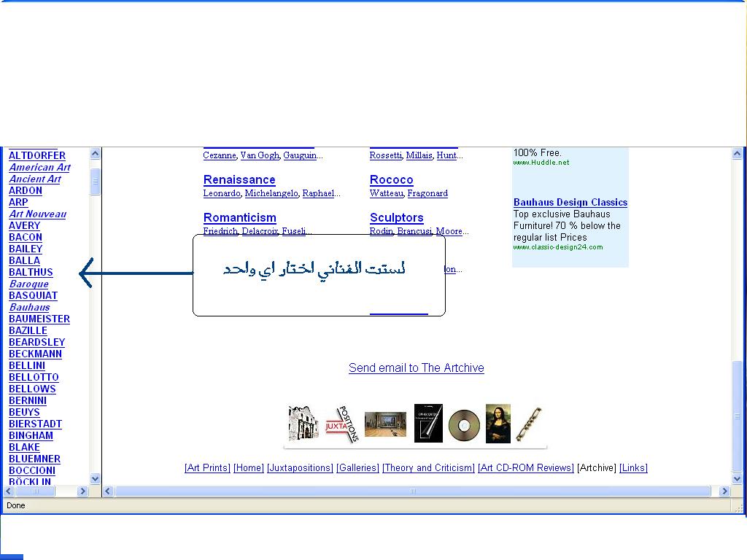The width and height of the screenshot is (747, 560).
Task: Open the Rococo category link
Action: (x=392, y=180)
